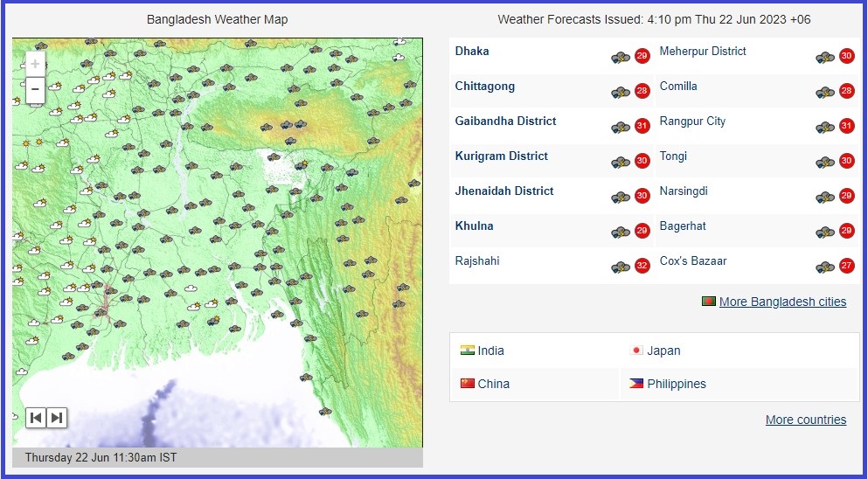
Task: Advance to next map forecast frame
Action: pos(56,418)
